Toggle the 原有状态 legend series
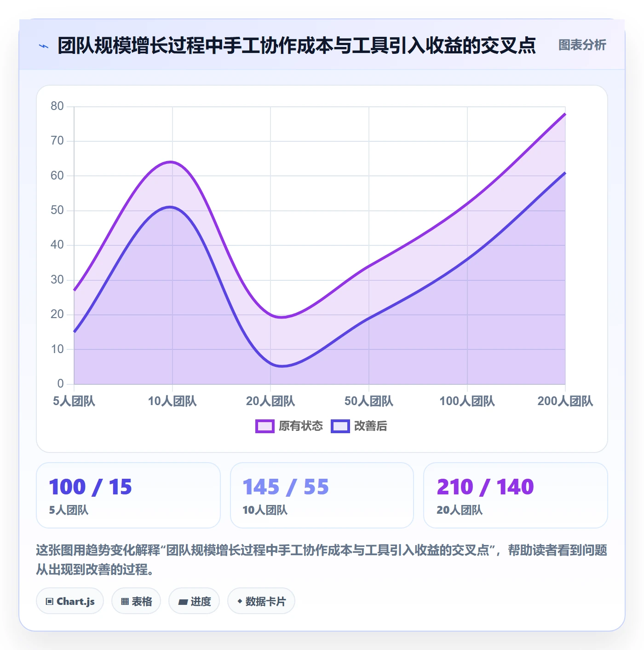Screen dimensions: 644x650 click(x=289, y=426)
